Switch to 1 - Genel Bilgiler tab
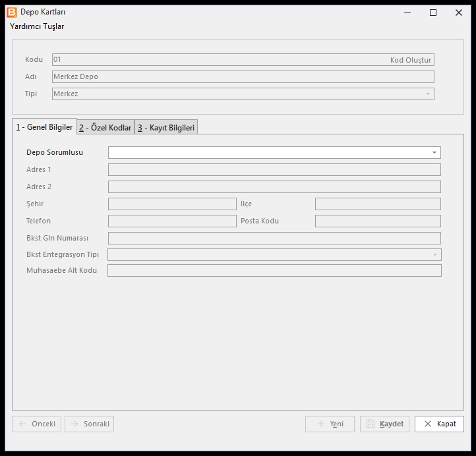 [44, 127]
